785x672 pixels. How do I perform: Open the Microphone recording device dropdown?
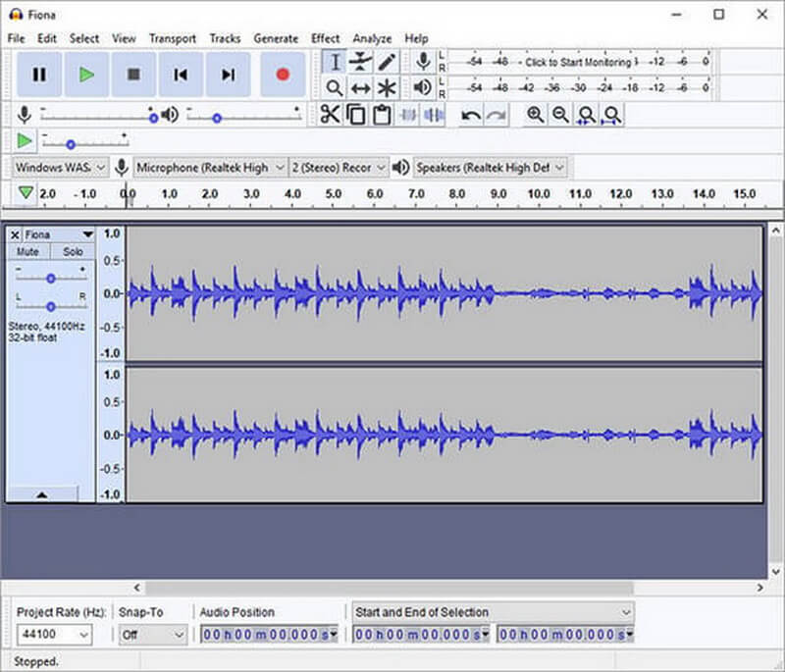click(x=210, y=167)
